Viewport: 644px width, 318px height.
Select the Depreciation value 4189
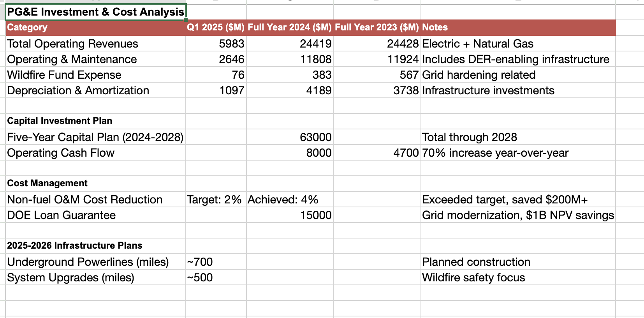(319, 90)
